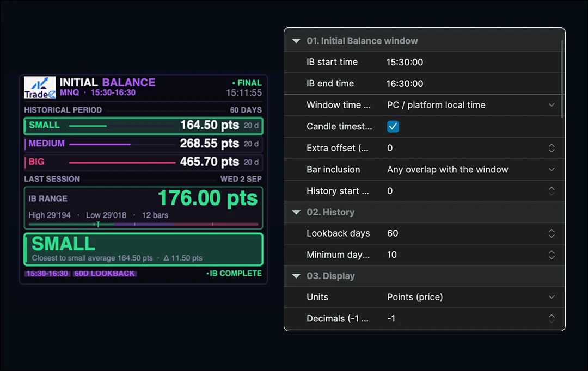Click the HISTORICAL PERIOD heading
The height and width of the screenshot is (371, 588).
[x=63, y=110]
